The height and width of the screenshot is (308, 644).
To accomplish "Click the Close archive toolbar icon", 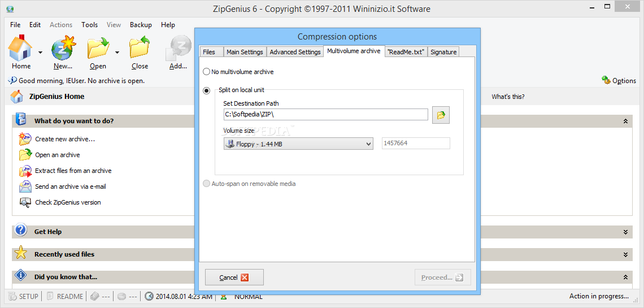I will click(x=140, y=47).
